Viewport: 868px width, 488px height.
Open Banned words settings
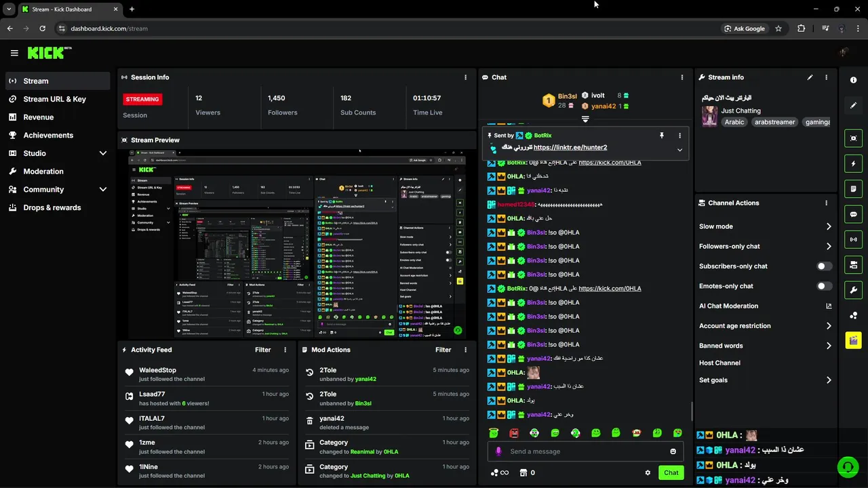pyautogui.click(x=765, y=346)
